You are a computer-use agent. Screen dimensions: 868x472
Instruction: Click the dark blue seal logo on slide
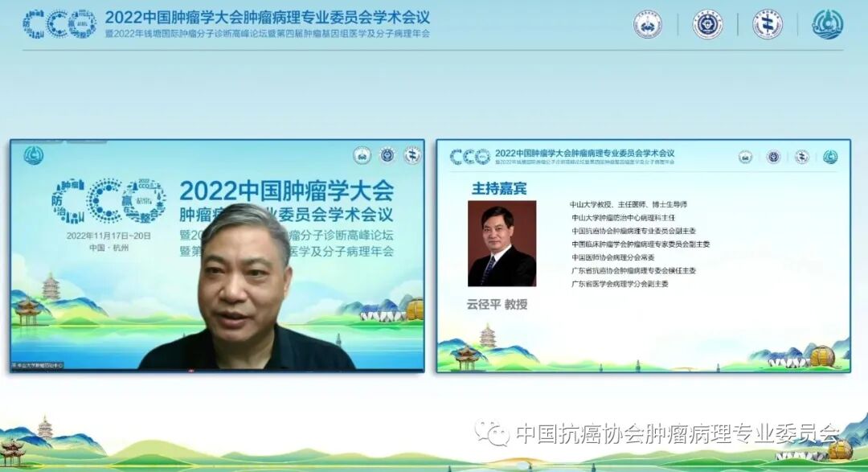[x=773, y=158]
